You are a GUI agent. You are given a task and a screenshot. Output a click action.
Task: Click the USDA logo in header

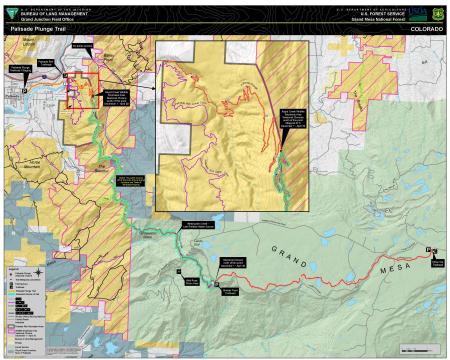tap(417, 14)
